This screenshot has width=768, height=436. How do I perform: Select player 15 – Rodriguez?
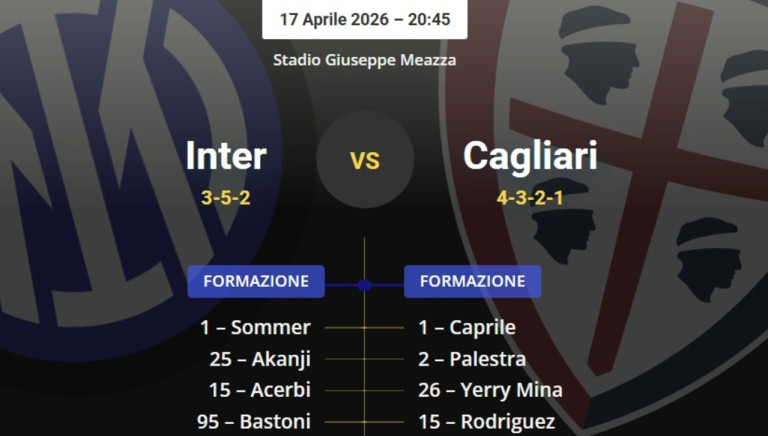click(x=486, y=422)
